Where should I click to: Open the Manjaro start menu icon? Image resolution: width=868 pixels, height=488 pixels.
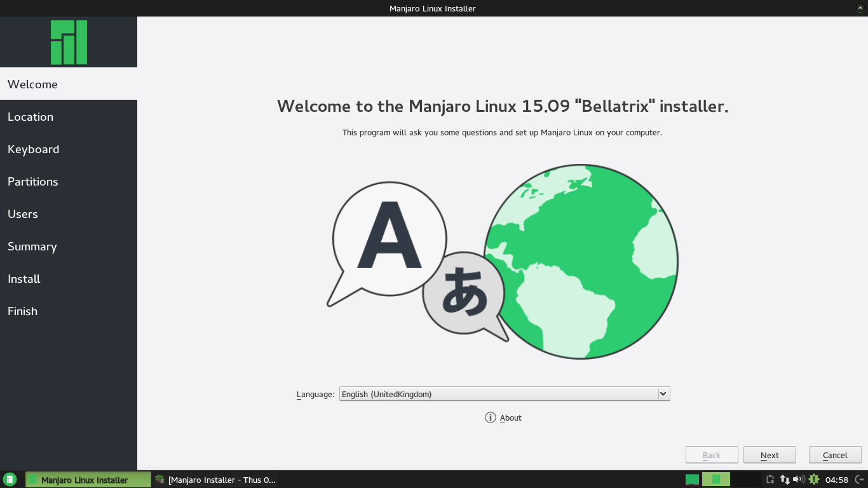[x=10, y=480]
